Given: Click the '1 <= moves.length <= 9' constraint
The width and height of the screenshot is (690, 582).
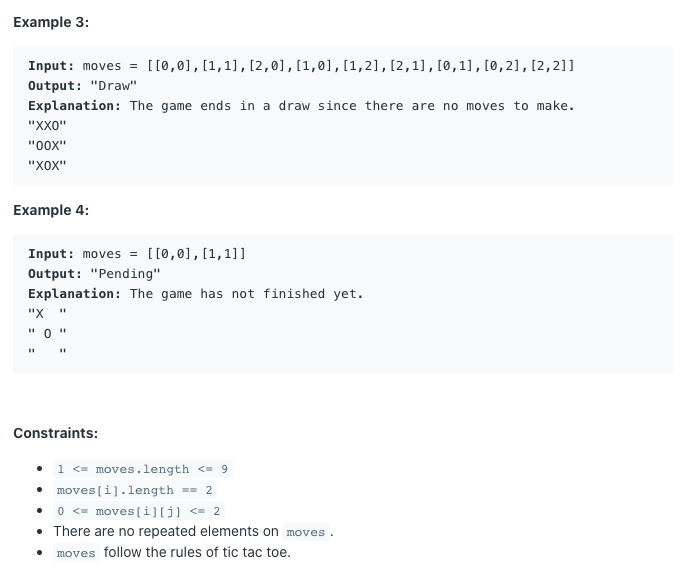Looking at the screenshot, I should click(x=143, y=469).
